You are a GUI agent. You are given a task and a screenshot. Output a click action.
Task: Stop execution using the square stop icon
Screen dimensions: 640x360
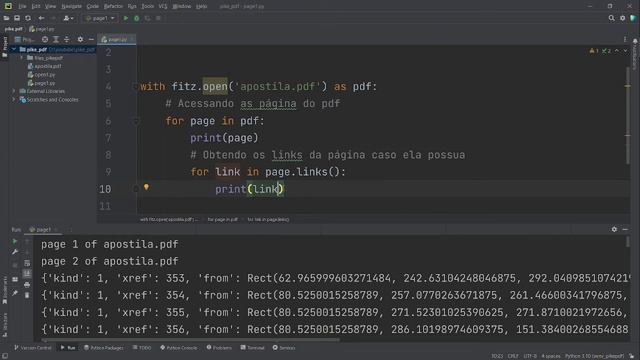[158, 18]
